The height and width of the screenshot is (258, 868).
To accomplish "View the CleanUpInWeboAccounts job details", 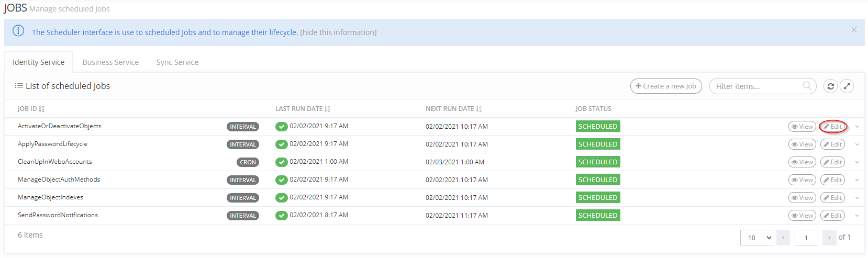I will click(x=802, y=162).
